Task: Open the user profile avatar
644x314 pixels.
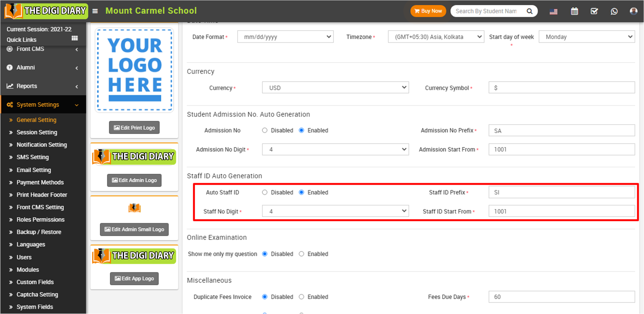Action: click(x=633, y=11)
